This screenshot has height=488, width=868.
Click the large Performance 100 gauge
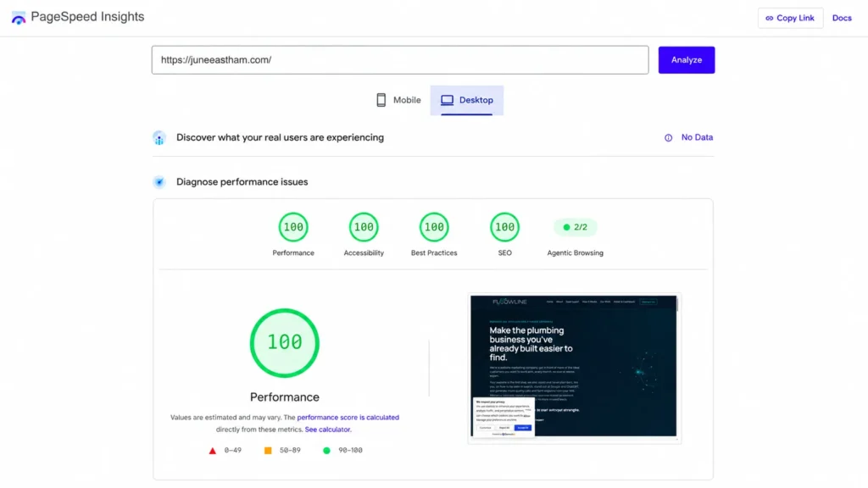click(x=285, y=343)
